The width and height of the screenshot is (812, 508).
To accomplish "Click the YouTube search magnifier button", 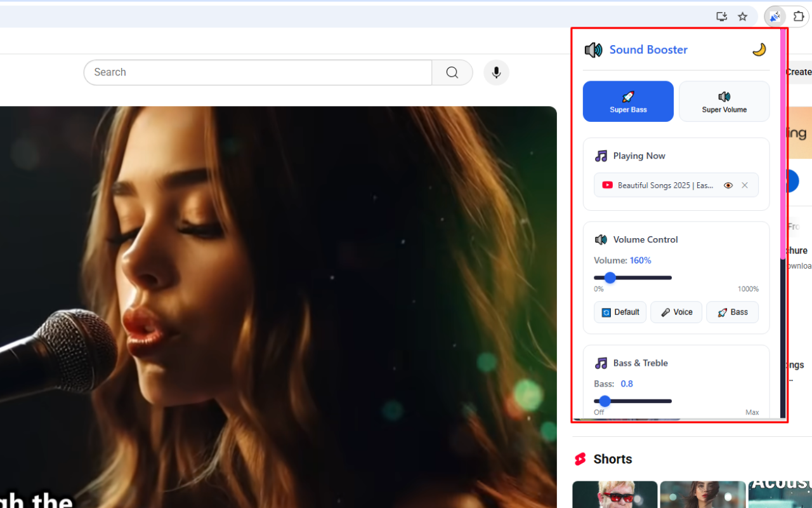I will (x=452, y=72).
